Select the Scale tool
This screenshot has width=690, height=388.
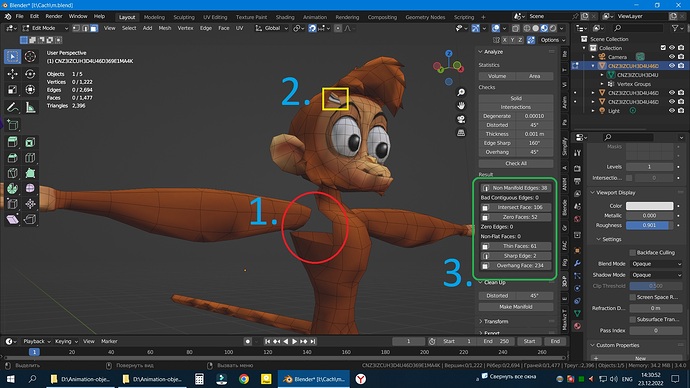click(12, 90)
